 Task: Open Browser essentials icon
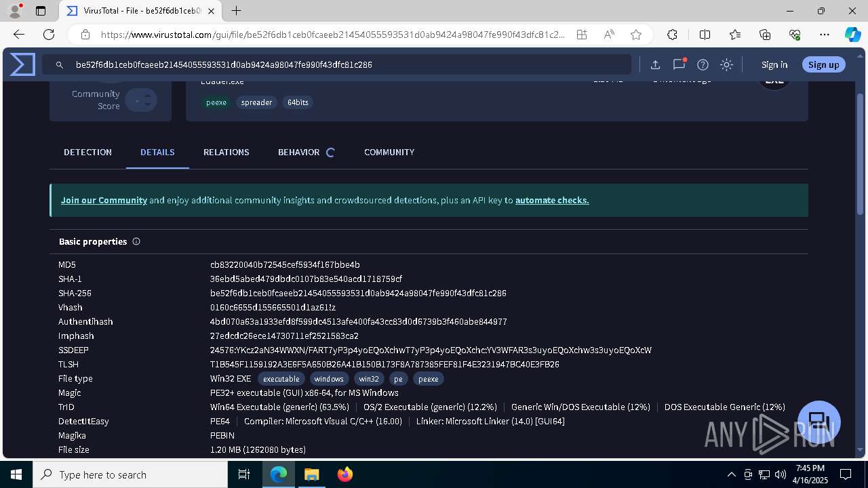pyautogui.click(x=795, y=35)
